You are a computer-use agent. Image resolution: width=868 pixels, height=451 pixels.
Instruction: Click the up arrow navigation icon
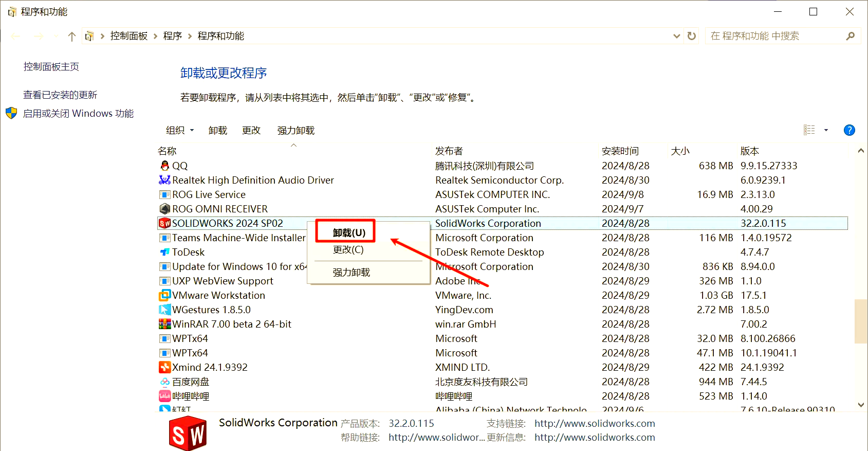(72, 36)
